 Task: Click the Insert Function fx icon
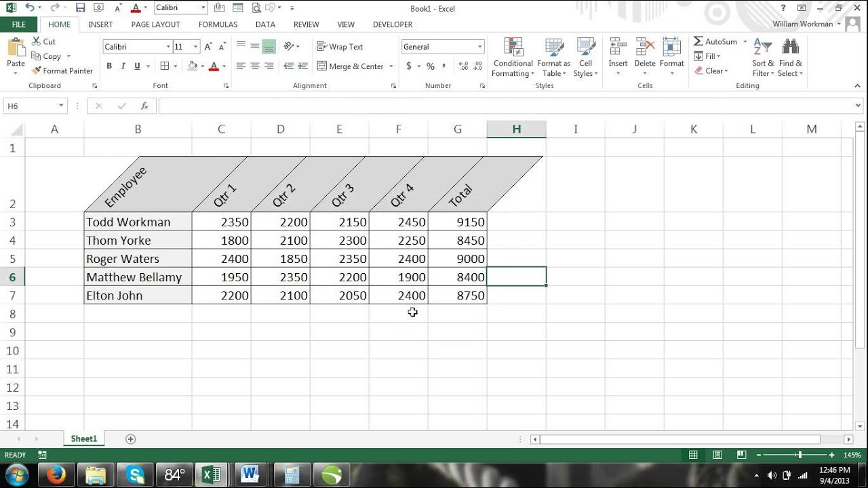click(x=144, y=106)
